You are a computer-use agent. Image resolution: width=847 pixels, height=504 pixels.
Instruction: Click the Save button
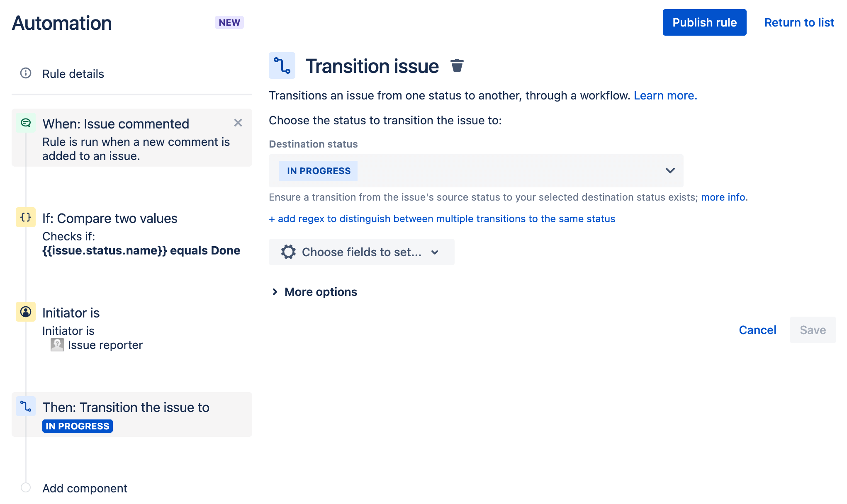click(813, 330)
